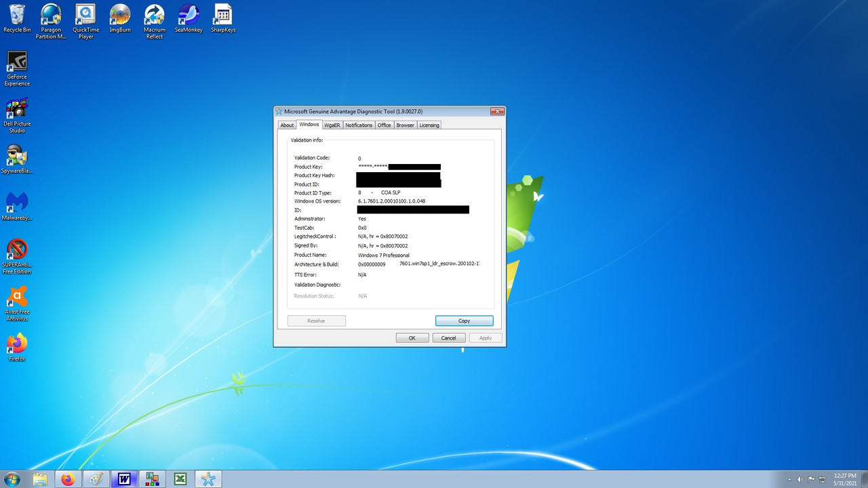
Task: Click the Administrator Yes value
Action: coord(362,219)
